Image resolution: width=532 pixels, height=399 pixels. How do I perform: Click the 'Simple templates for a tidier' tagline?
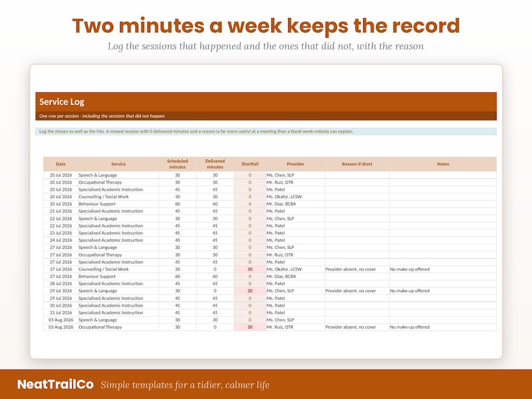pyautogui.click(x=185, y=385)
